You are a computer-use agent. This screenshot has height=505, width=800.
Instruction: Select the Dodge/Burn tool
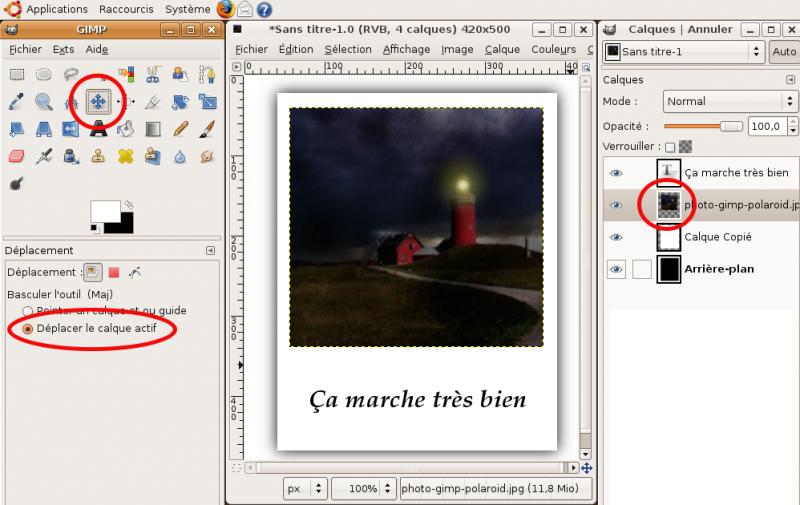tap(17, 183)
